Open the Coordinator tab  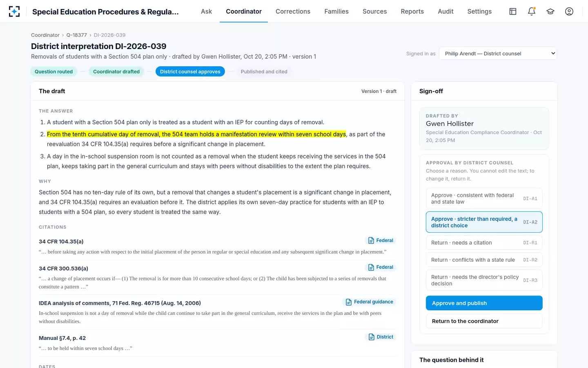[x=244, y=11]
